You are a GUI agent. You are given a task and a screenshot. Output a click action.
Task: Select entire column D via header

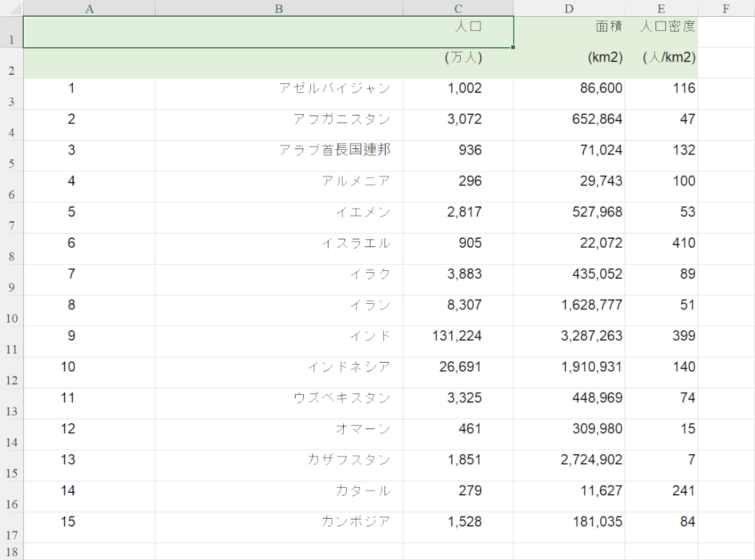569,8
